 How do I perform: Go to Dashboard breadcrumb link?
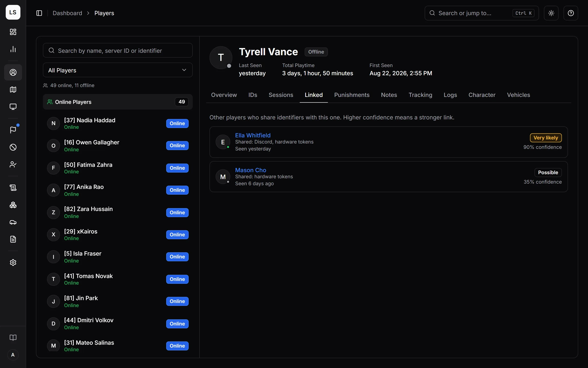pyautogui.click(x=67, y=13)
